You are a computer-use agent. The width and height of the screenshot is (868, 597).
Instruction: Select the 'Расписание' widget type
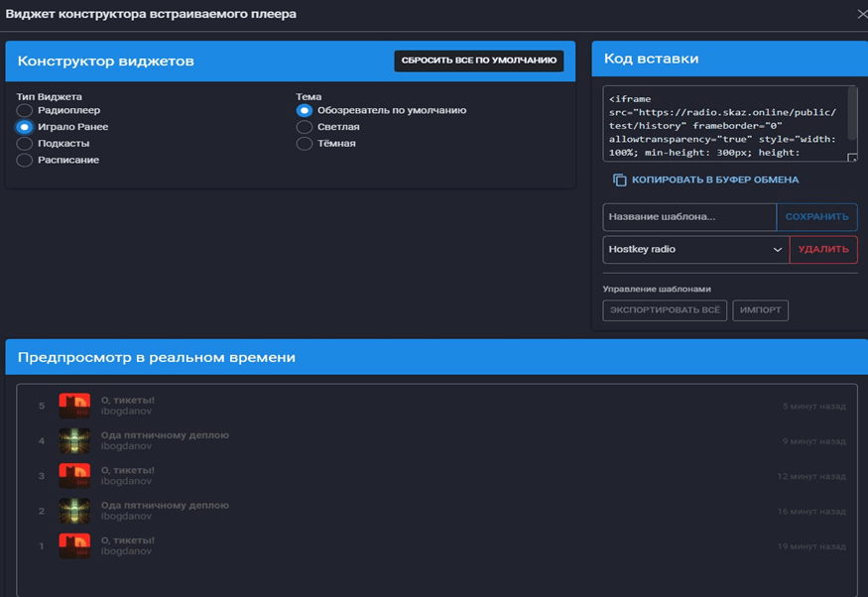pyautogui.click(x=25, y=160)
